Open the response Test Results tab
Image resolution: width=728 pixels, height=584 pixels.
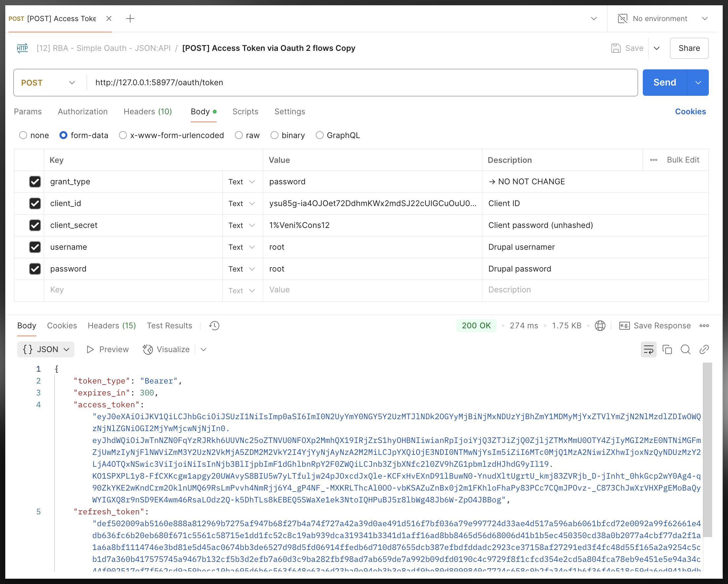coord(169,326)
